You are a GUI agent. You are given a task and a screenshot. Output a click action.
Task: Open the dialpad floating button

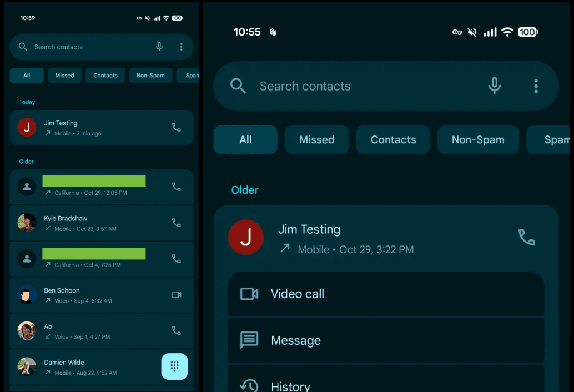[174, 366]
